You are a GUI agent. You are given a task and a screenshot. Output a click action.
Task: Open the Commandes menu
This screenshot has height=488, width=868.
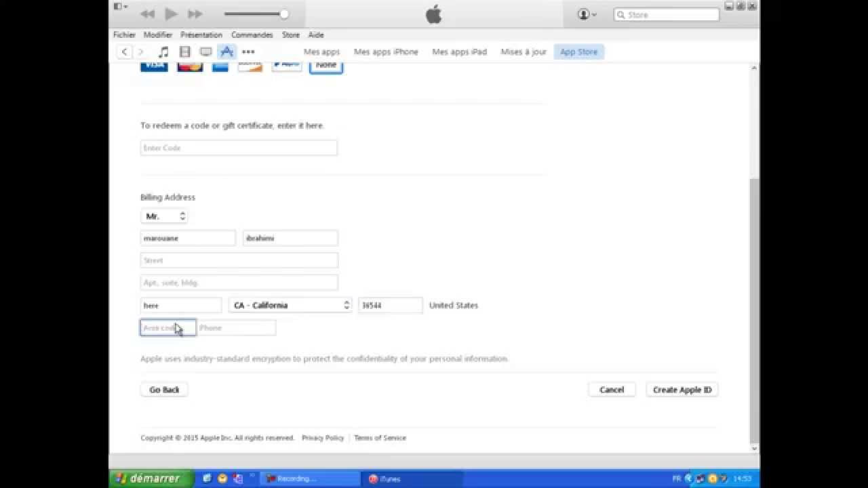click(x=252, y=35)
